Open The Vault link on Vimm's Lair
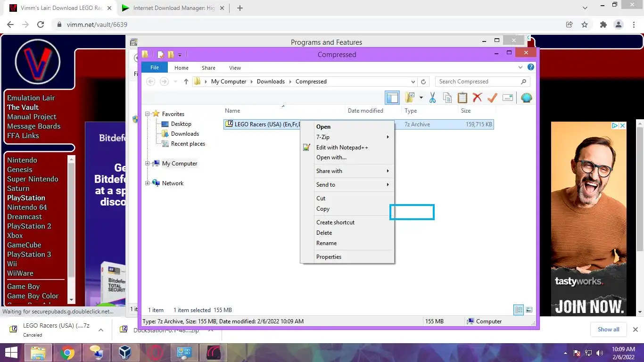 23,107
